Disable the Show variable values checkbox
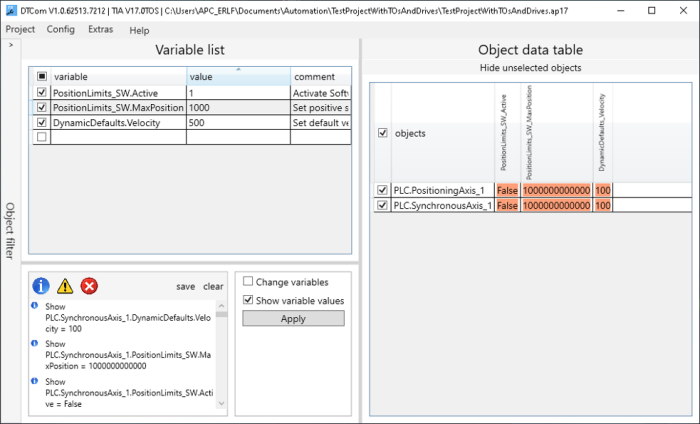Image resolution: width=700 pixels, height=424 pixels. click(x=248, y=300)
